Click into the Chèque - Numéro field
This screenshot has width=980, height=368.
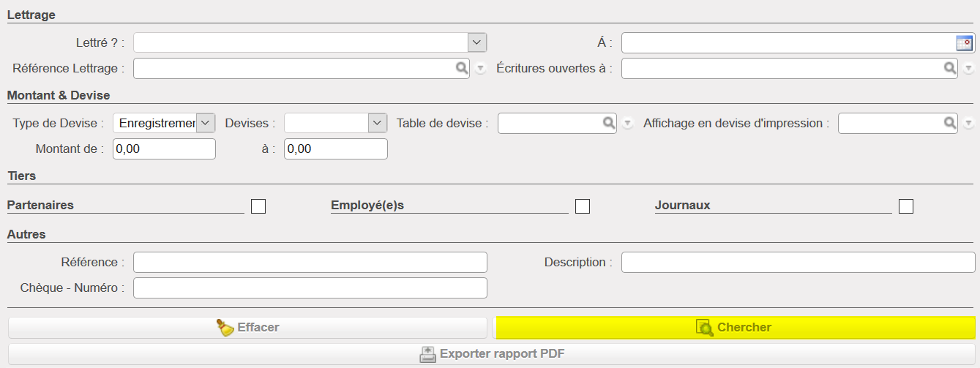pyautogui.click(x=310, y=288)
